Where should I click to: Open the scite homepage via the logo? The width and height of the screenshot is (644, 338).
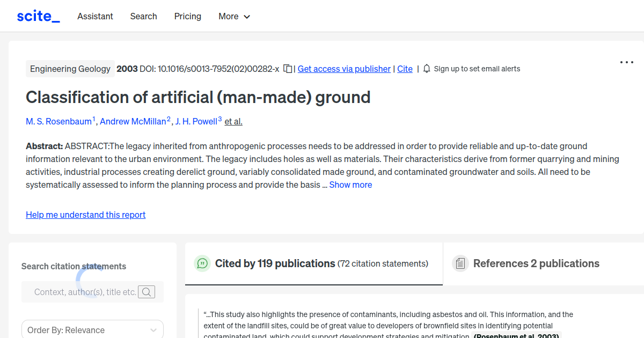point(38,16)
